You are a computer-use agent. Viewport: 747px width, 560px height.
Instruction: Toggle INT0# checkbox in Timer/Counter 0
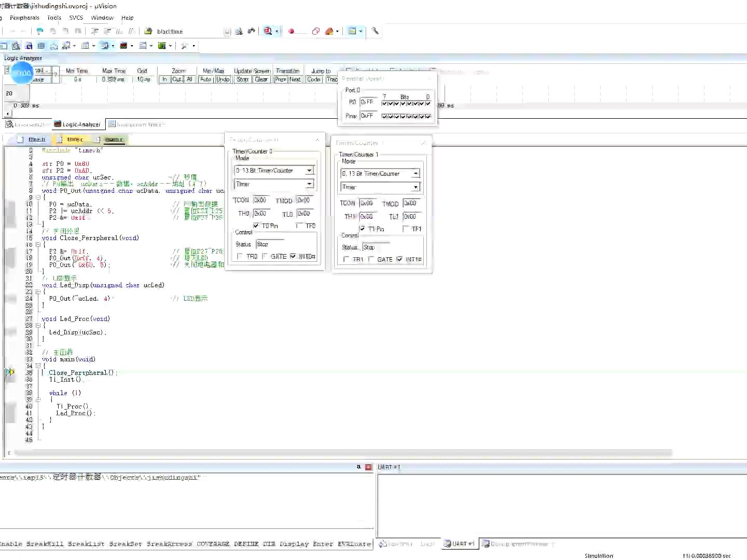pos(293,256)
